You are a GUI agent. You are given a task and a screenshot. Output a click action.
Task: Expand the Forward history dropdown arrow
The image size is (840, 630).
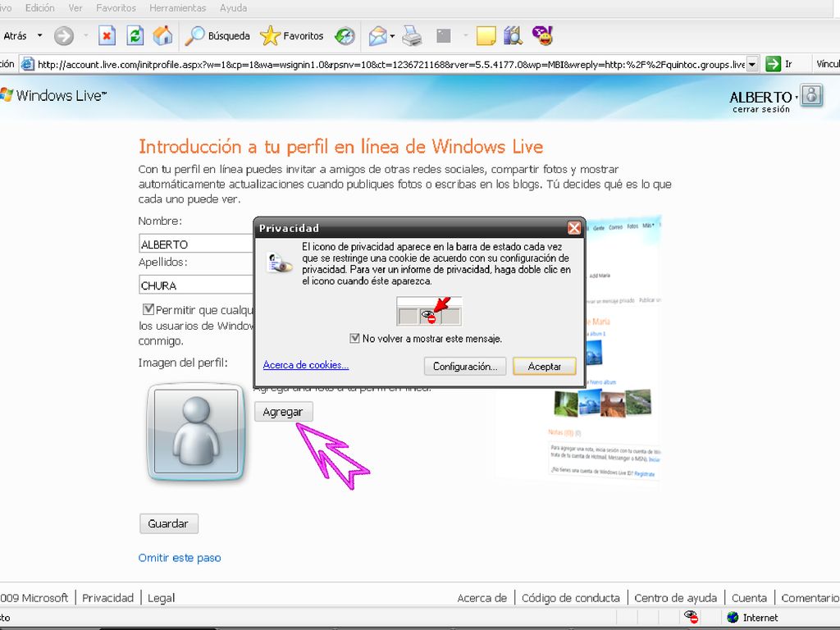point(85,36)
